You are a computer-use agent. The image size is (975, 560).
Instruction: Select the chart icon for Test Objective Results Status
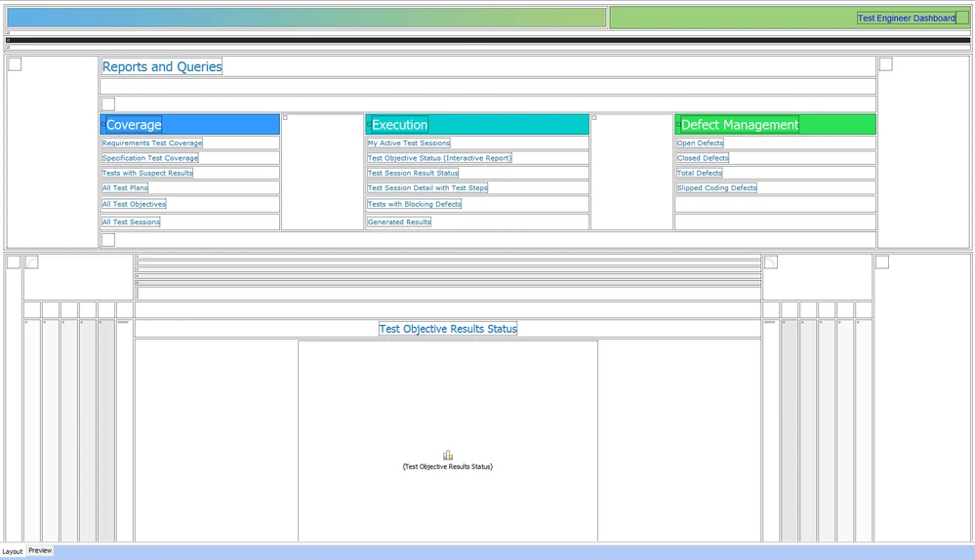coord(448,456)
